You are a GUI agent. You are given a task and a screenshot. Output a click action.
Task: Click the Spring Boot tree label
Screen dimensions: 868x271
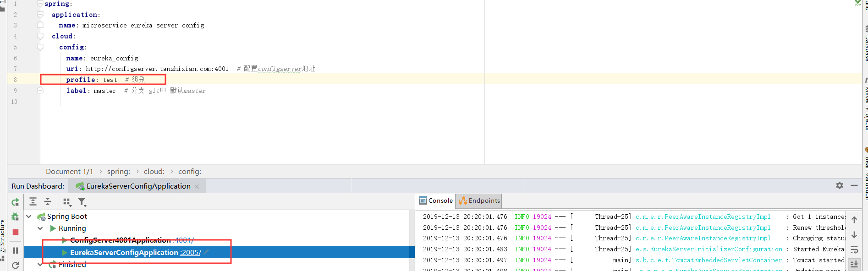(67, 217)
